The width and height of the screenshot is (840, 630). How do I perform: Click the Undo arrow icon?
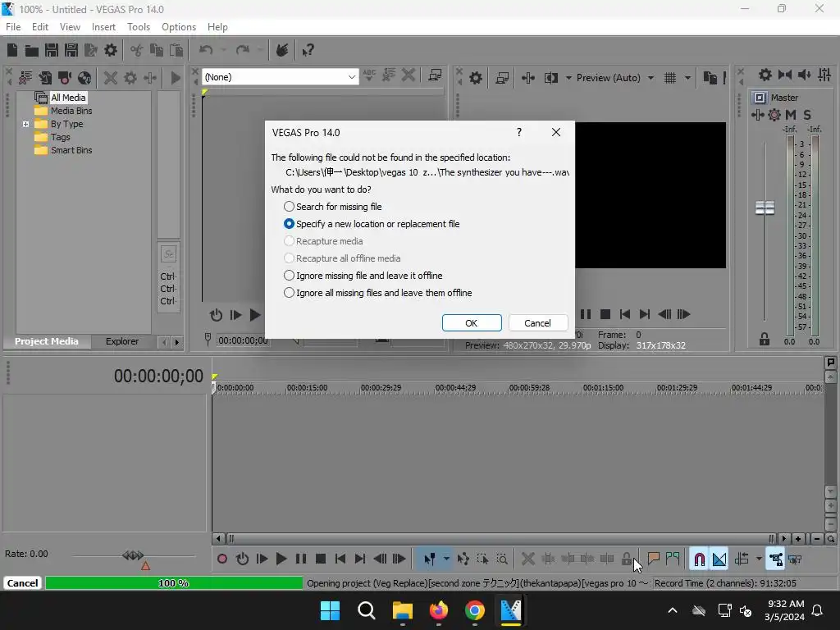(206, 50)
